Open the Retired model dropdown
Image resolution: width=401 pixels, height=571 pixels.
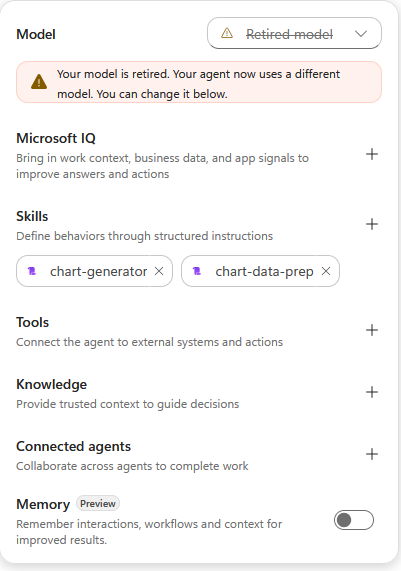coord(294,33)
